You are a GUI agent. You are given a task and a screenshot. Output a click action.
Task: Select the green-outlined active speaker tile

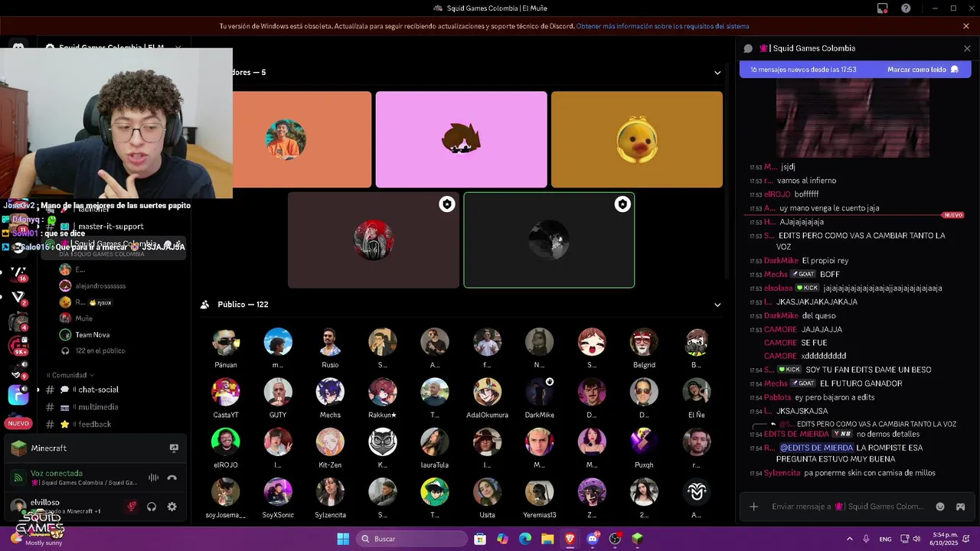point(549,240)
